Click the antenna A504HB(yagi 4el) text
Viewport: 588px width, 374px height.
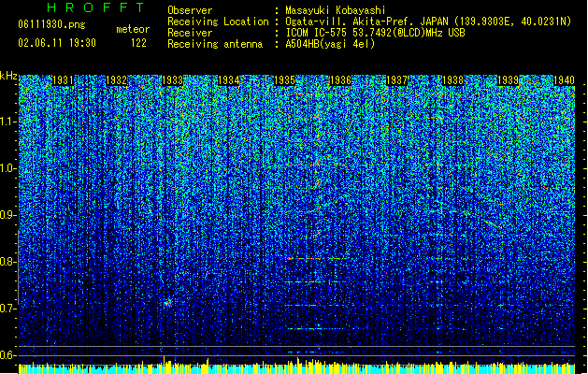tap(330, 44)
